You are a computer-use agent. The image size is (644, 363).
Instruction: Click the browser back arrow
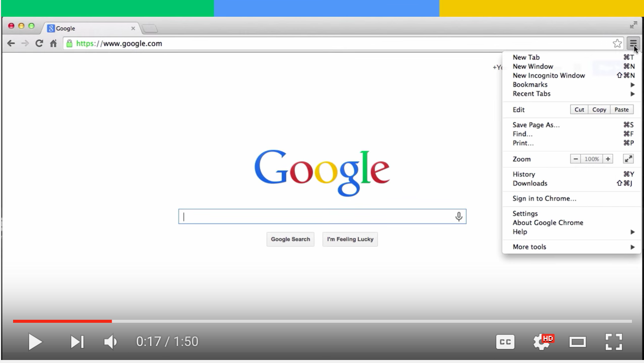pyautogui.click(x=11, y=44)
